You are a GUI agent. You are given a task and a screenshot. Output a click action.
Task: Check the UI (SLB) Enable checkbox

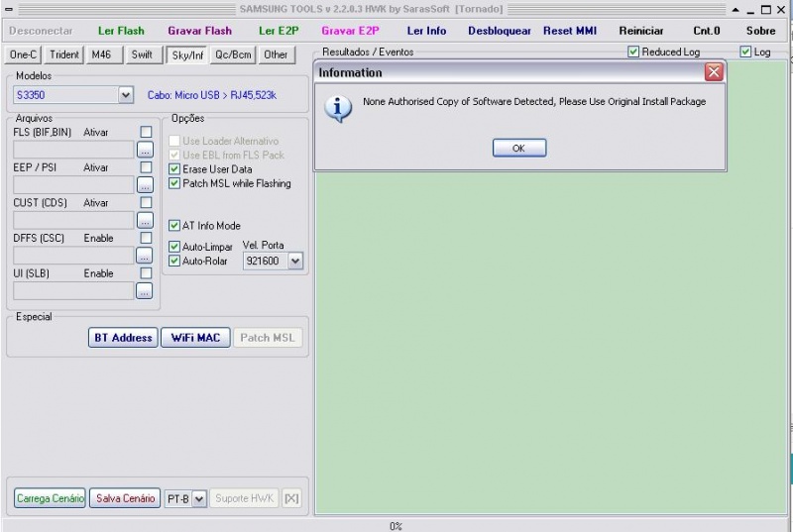(x=146, y=273)
